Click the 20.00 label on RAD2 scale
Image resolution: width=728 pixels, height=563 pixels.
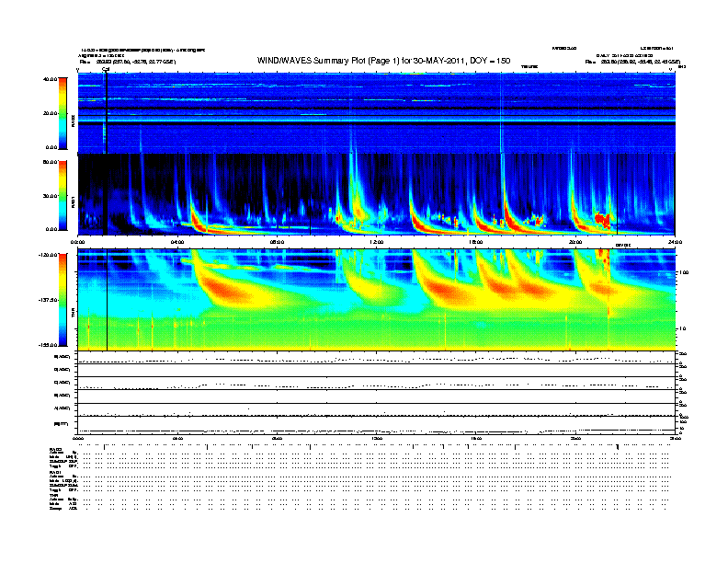click(x=50, y=113)
